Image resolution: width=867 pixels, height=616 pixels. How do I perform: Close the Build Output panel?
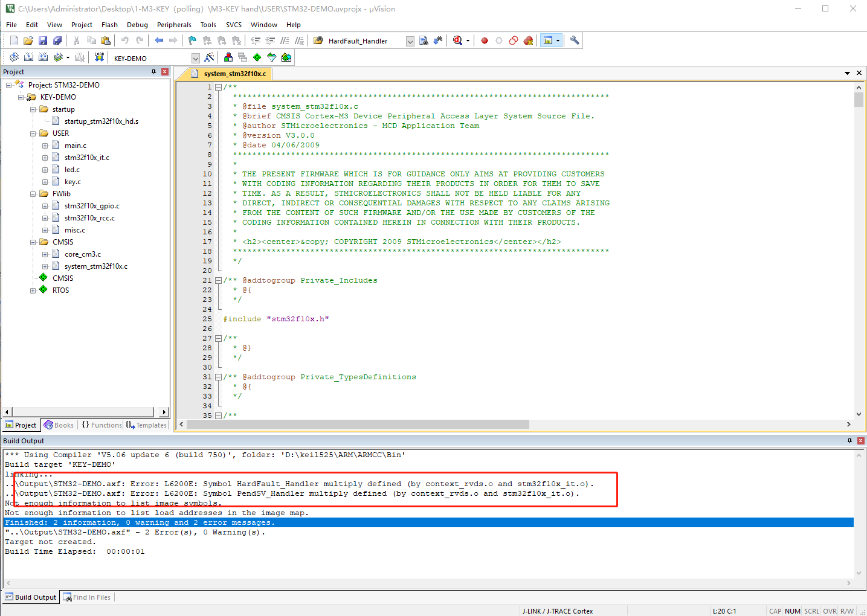pyautogui.click(x=860, y=441)
